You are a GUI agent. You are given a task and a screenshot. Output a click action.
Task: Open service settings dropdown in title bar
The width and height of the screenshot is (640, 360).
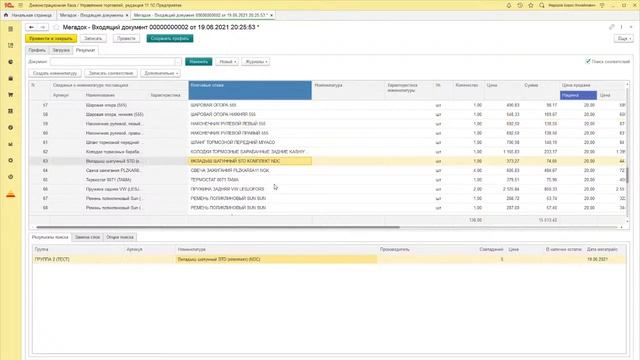coord(602,5)
